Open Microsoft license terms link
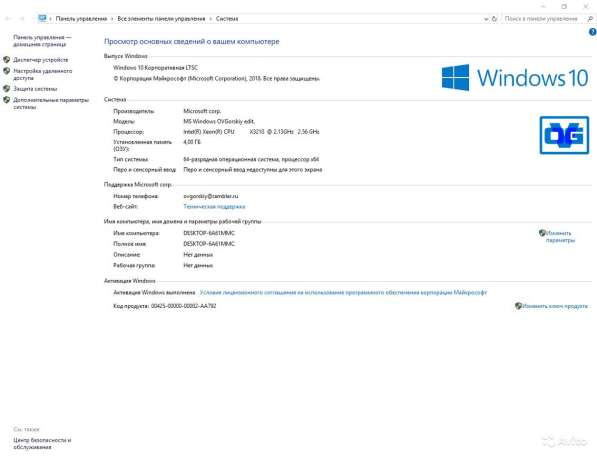Screen dimensions: 597x457 [343, 292]
